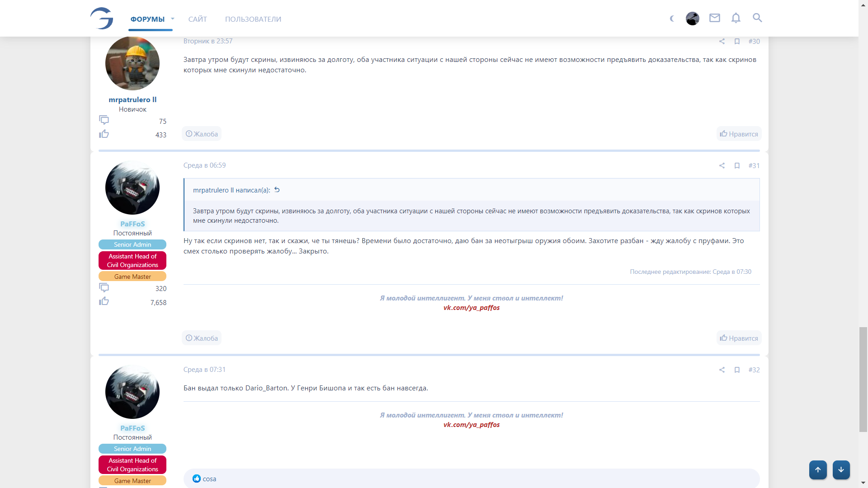Expand the ФОРУМЫ dropdown arrow
868x488 pixels.
tap(173, 19)
